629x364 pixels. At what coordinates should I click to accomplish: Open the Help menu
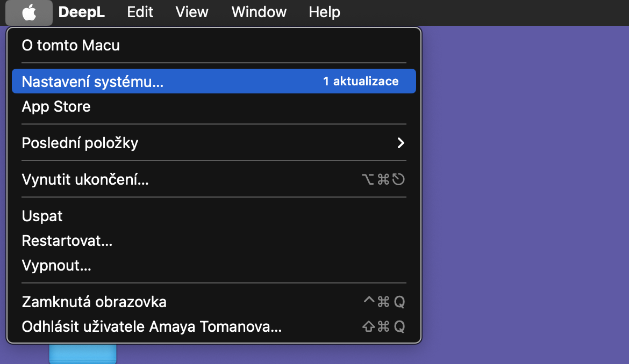[324, 12]
